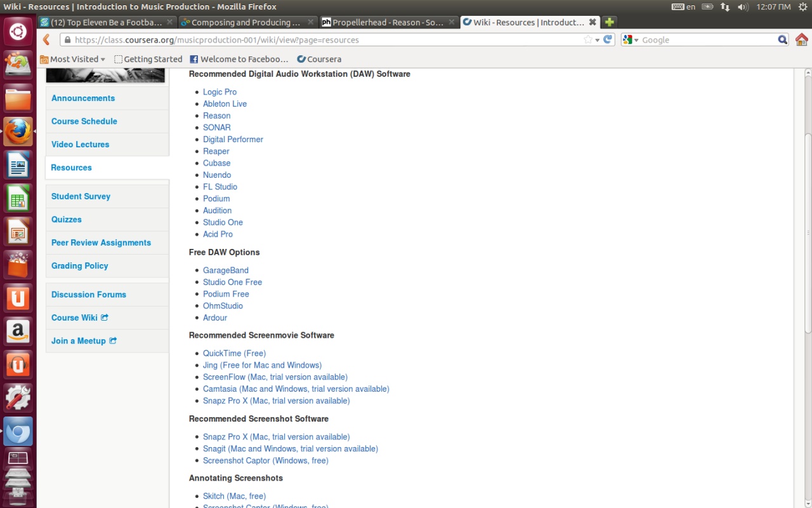The width and height of the screenshot is (812, 508).
Task: Open a new tab with the plus icon
Action: [x=609, y=22]
